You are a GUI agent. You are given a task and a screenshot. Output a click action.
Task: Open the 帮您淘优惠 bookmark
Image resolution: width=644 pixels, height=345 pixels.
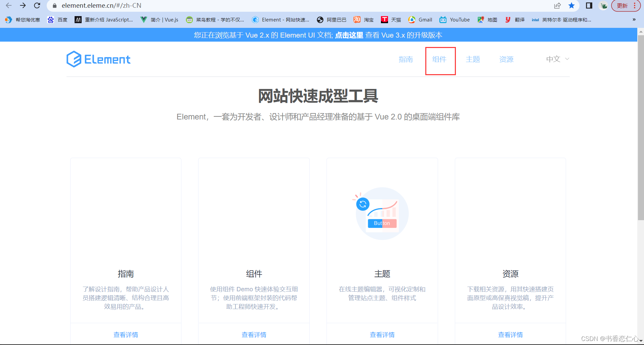point(23,20)
